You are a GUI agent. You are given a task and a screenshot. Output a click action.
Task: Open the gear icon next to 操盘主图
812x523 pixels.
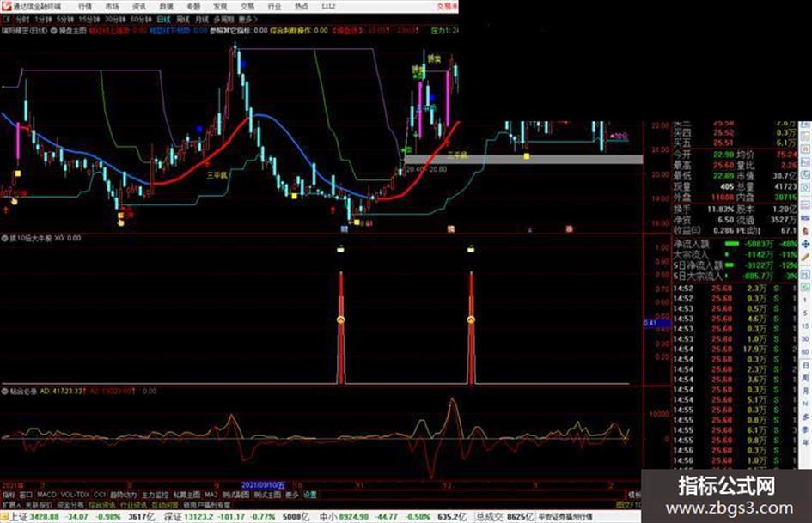(x=54, y=31)
